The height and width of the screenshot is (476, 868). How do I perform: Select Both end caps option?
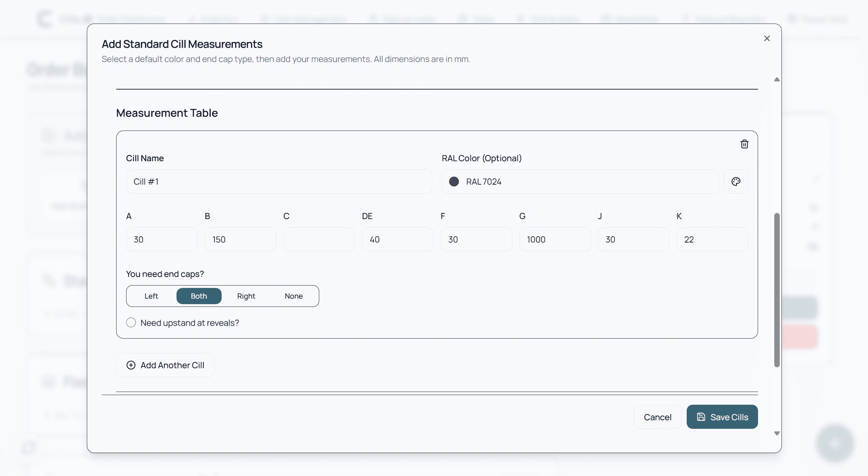point(199,296)
